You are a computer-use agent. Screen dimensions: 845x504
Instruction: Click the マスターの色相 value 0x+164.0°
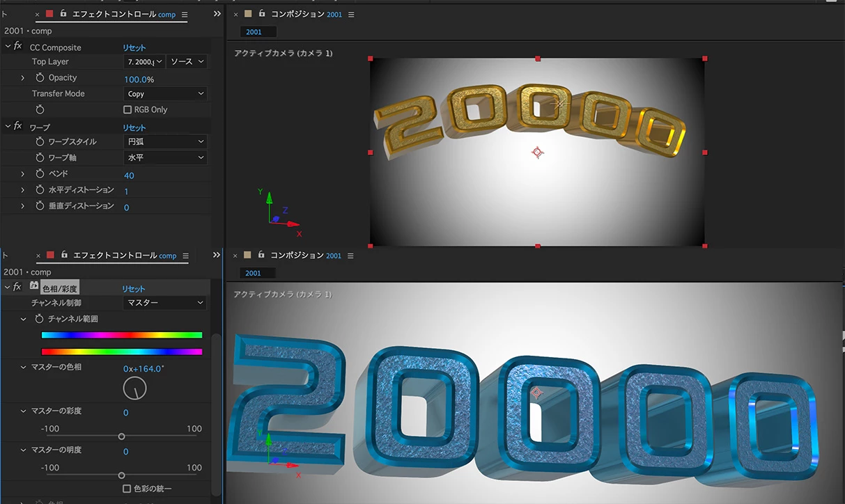tap(144, 368)
